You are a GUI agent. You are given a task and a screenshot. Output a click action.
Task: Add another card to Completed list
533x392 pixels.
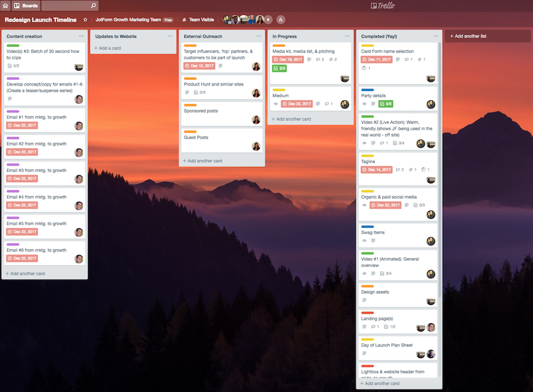pos(380,383)
